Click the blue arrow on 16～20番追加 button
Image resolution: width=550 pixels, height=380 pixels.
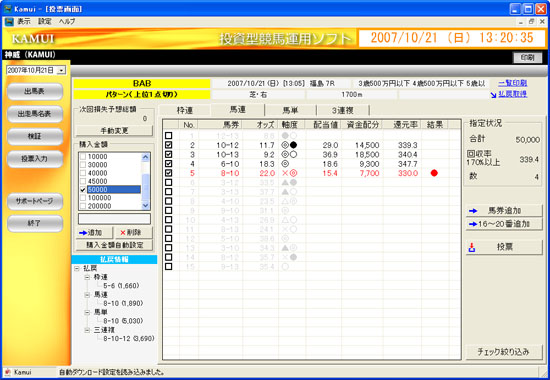point(473,224)
